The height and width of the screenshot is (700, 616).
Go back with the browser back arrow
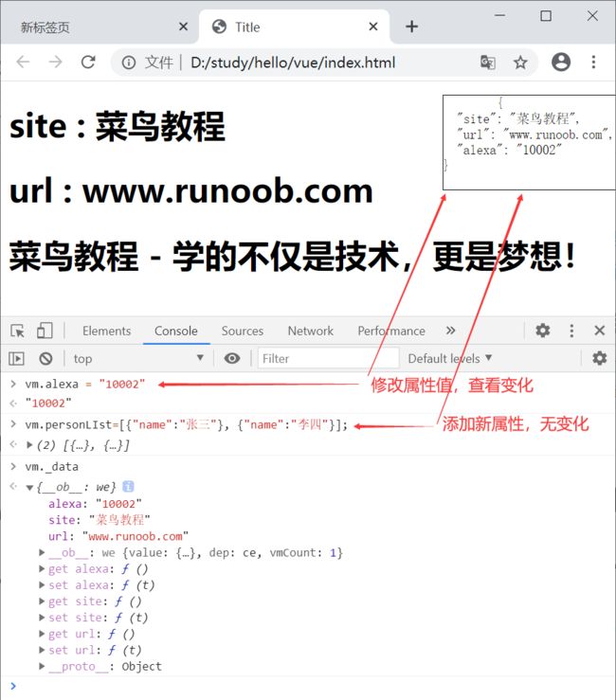coord(23,63)
